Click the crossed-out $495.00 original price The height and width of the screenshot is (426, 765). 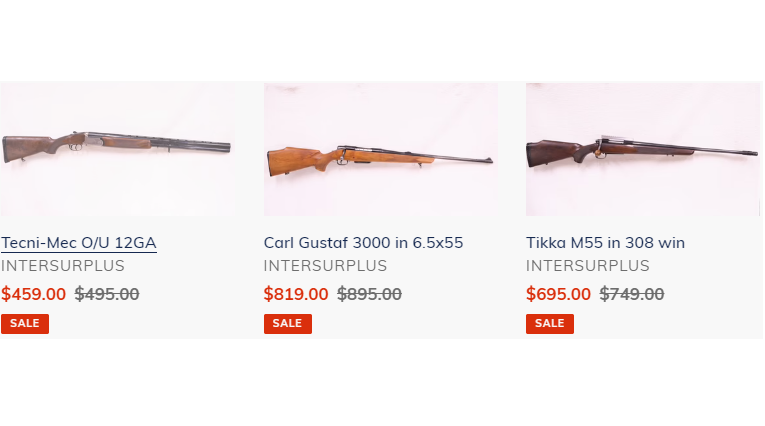point(107,294)
